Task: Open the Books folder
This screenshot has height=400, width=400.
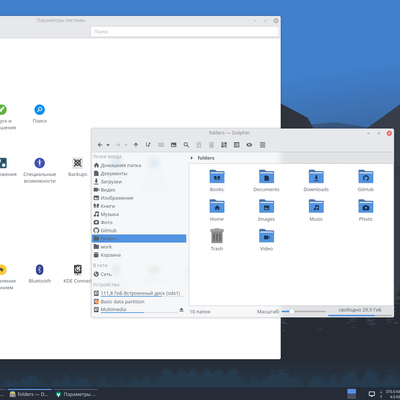Action: (x=217, y=180)
